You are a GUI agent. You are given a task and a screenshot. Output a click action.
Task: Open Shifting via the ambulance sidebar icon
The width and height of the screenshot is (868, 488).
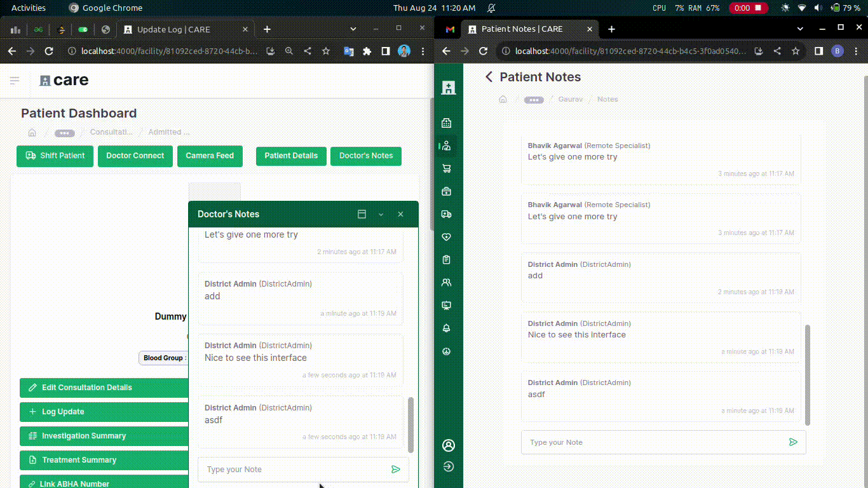(x=446, y=214)
